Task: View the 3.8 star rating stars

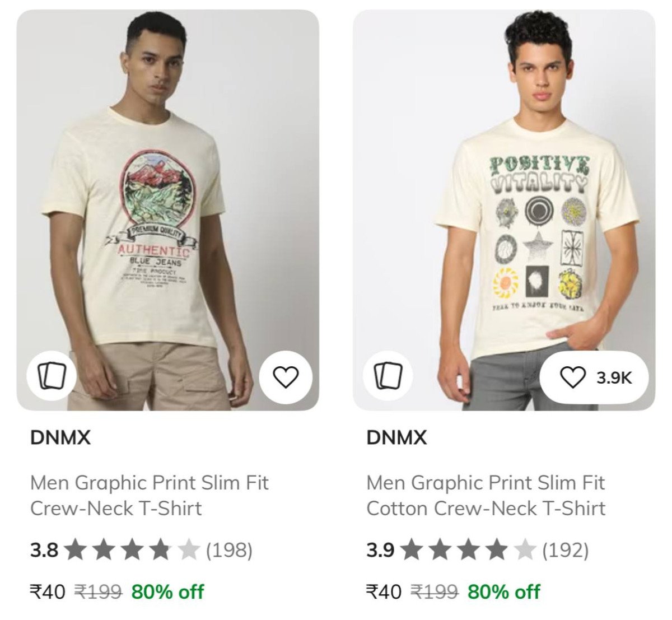Action: (x=132, y=551)
